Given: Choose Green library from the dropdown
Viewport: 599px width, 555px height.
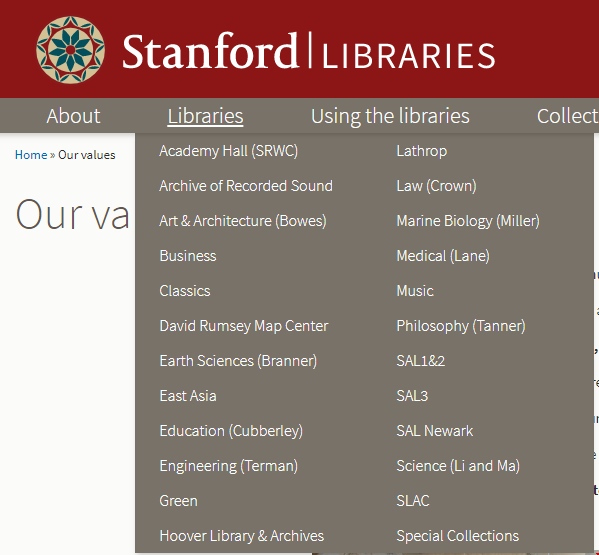Looking at the screenshot, I should (178, 501).
